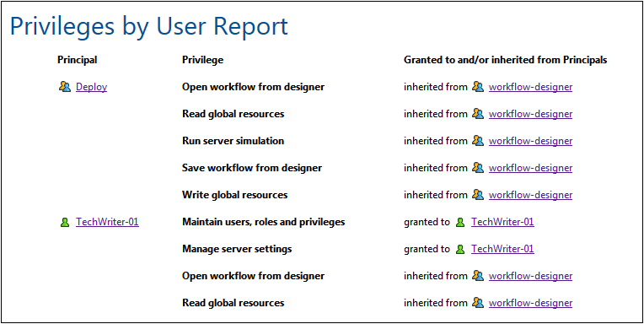Click TechWriter-01 link in Maintain users row
This screenshot has width=644, height=324.
click(x=502, y=222)
